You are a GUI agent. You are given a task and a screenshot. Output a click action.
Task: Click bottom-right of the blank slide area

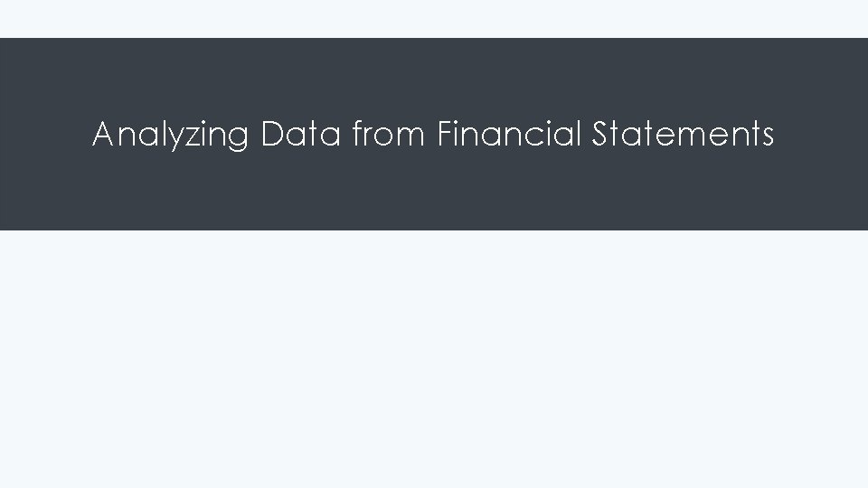click(x=832, y=461)
